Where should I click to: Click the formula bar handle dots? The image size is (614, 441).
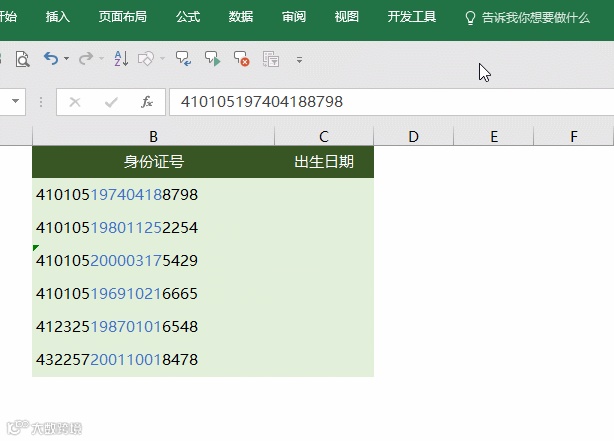tap(41, 102)
